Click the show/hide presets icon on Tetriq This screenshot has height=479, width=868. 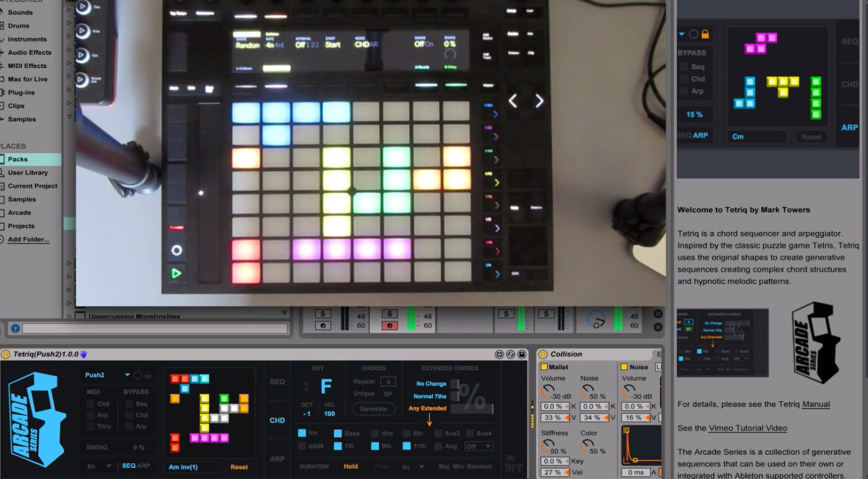tap(499, 354)
